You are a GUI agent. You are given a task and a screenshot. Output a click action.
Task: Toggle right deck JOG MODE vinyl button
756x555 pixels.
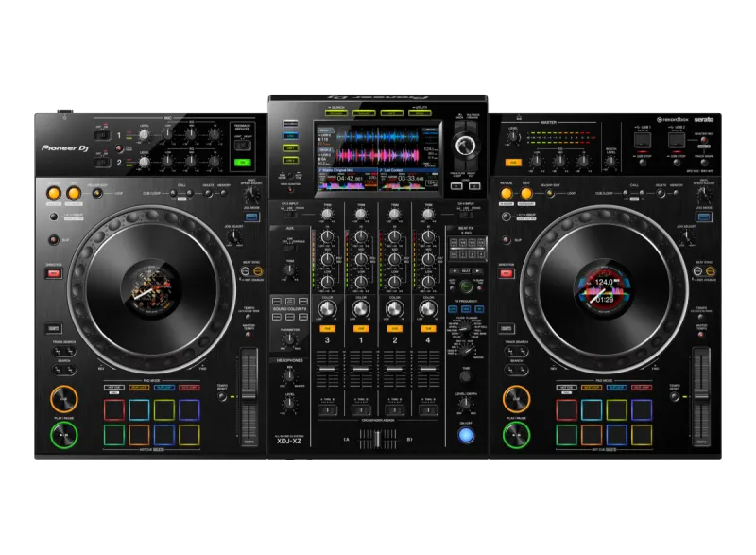(x=704, y=217)
